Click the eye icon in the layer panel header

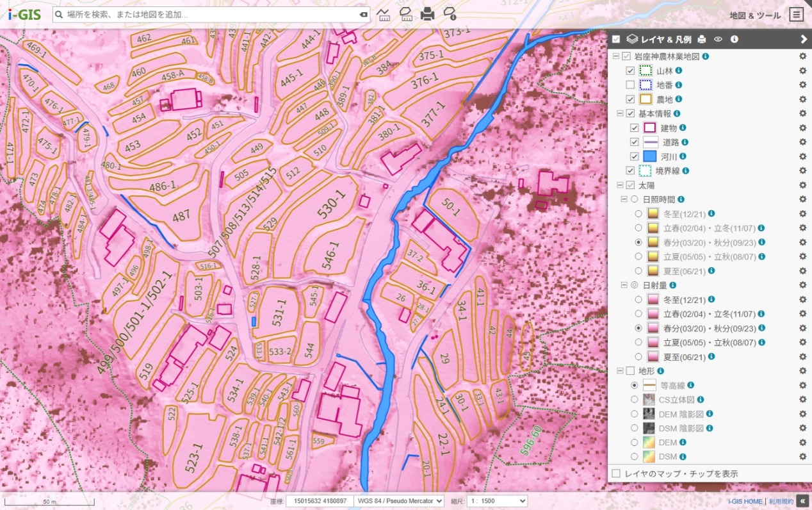718,39
